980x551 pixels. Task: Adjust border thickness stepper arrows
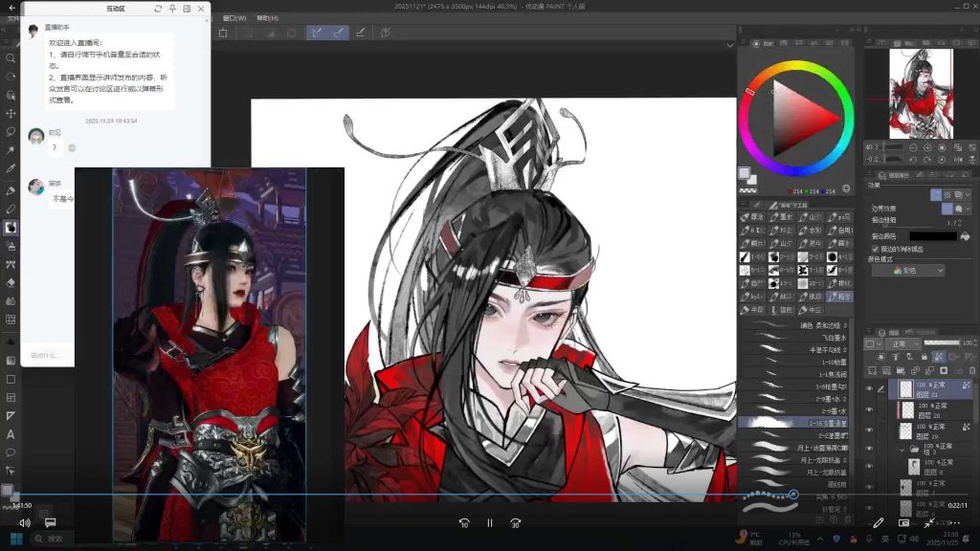pos(961,222)
